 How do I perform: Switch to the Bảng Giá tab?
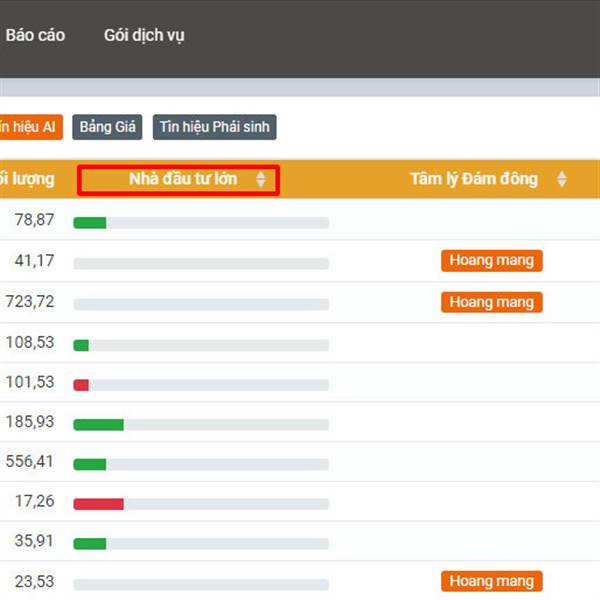107,127
